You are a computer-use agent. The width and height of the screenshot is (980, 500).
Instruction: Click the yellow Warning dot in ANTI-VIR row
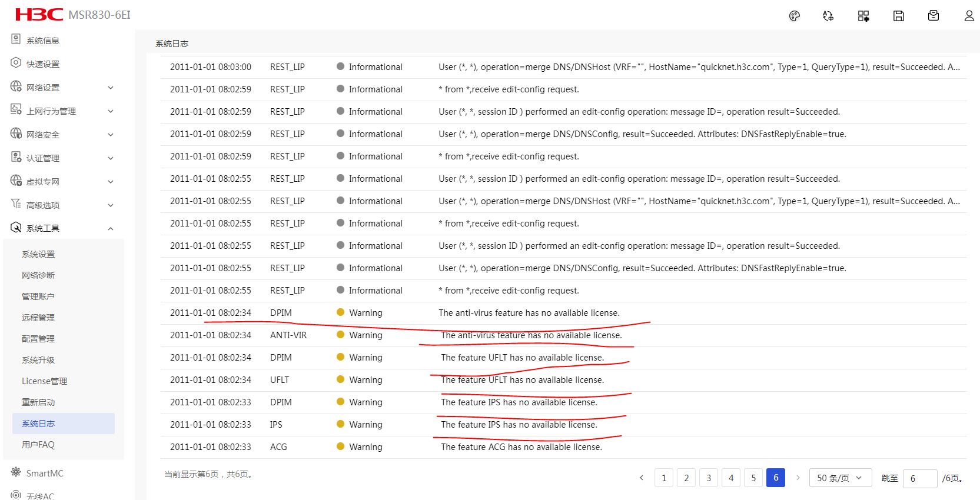[340, 335]
